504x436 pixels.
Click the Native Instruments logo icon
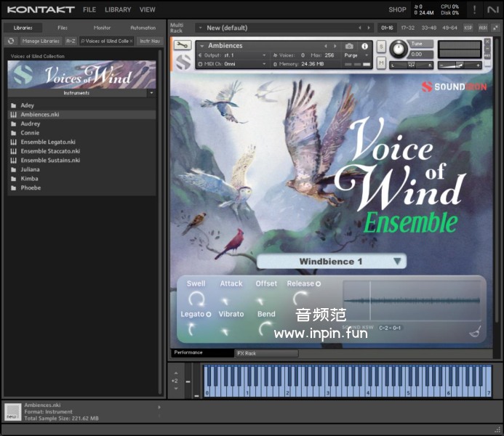(493, 9)
